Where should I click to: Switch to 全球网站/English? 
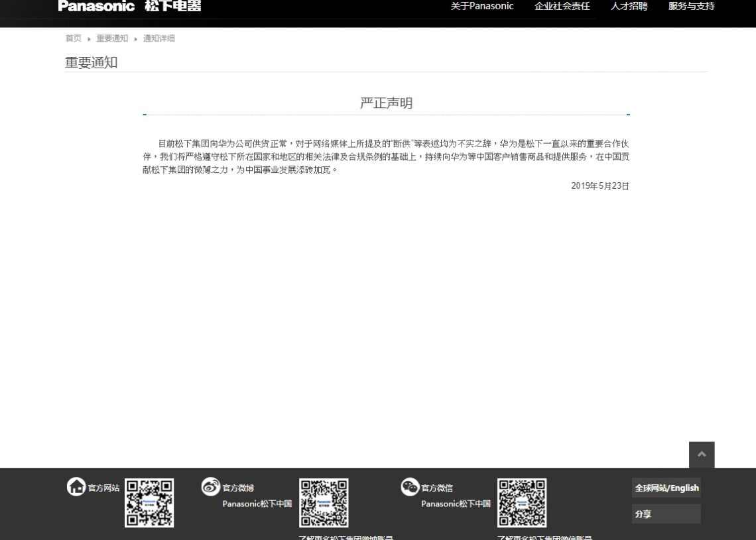(x=666, y=488)
